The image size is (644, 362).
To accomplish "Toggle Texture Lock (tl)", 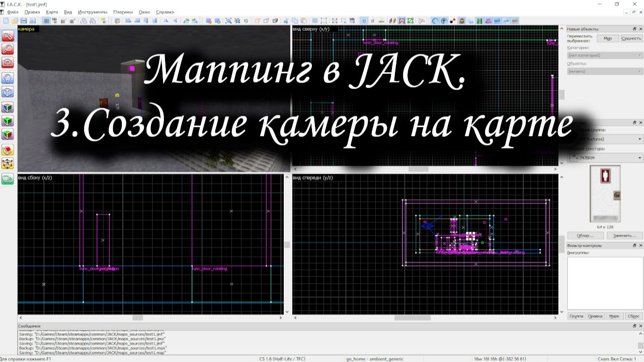I will 364,21.
